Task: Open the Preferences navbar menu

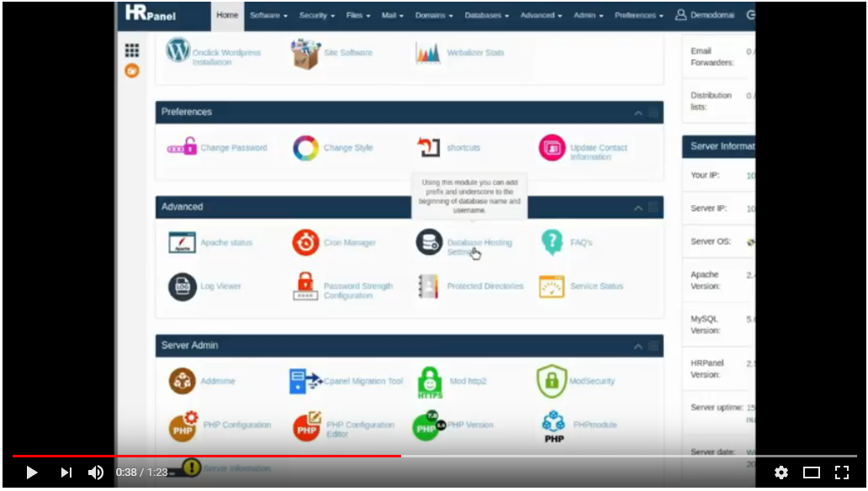Action: point(639,15)
